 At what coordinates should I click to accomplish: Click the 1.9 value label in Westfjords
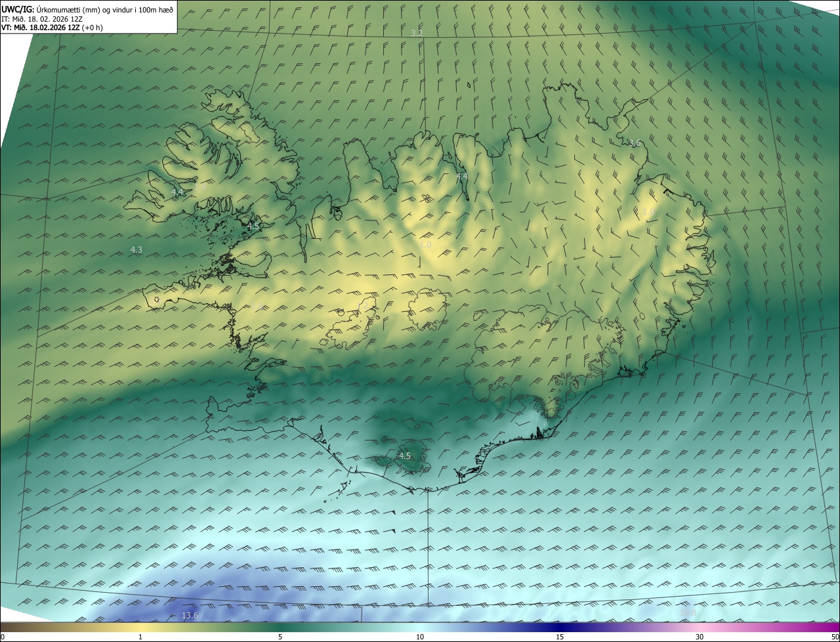(201, 187)
